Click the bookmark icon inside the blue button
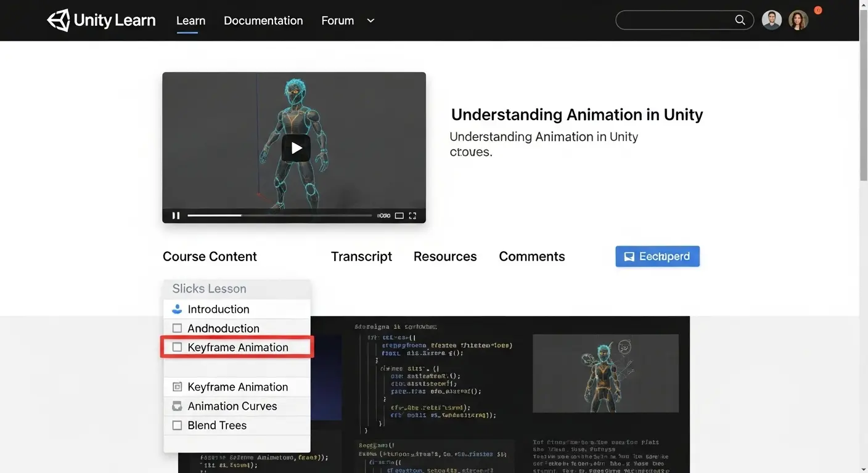The width and height of the screenshot is (868, 473). (x=629, y=256)
